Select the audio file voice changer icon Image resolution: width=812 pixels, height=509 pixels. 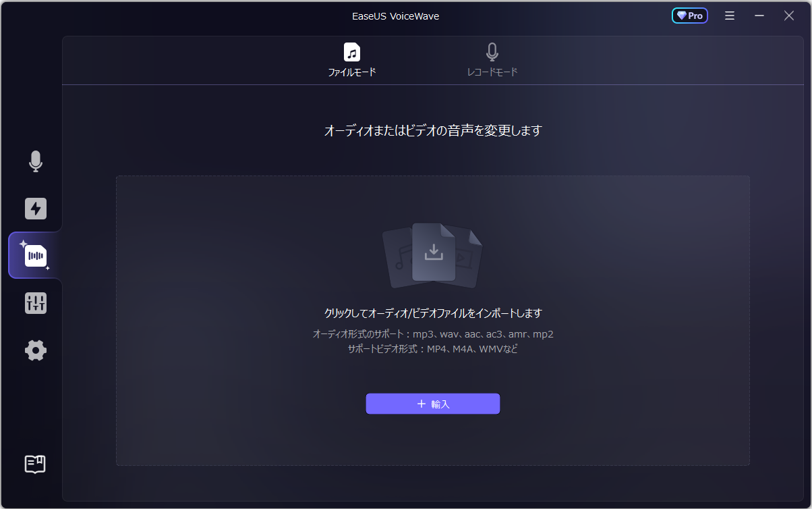[35, 256]
